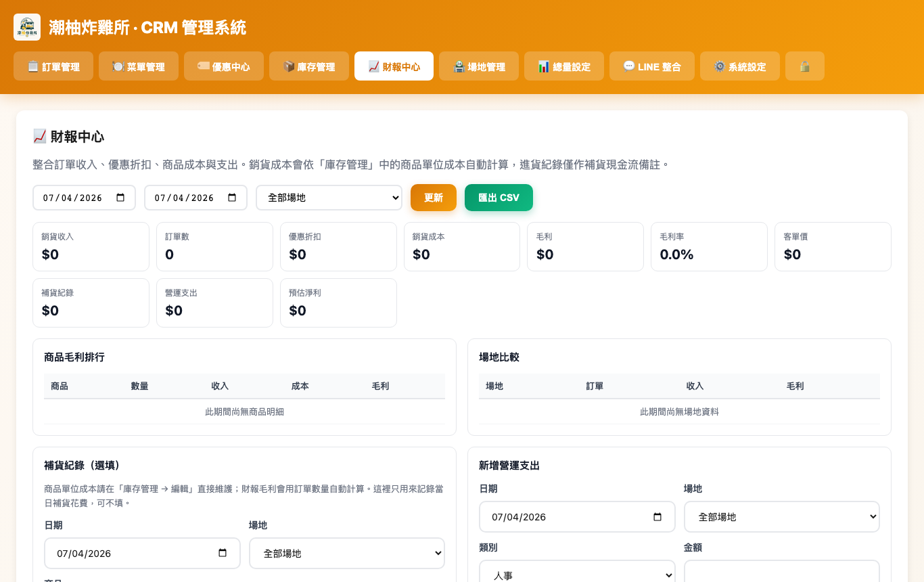Image resolution: width=924 pixels, height=582 pixels.
Task: Click the lock icon nav button
Action: click(805, 66)
